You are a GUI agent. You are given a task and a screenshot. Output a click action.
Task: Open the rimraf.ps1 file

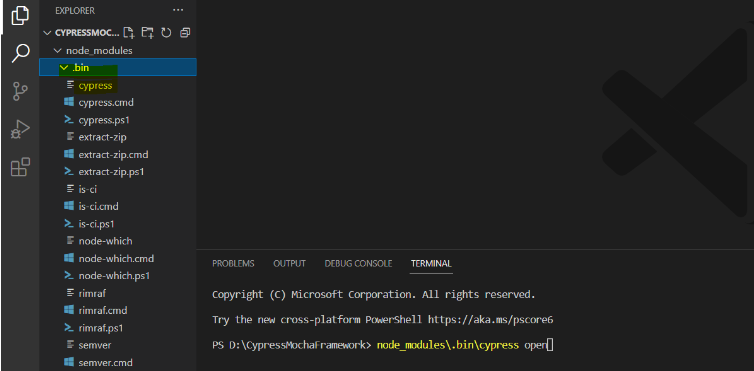118,328
